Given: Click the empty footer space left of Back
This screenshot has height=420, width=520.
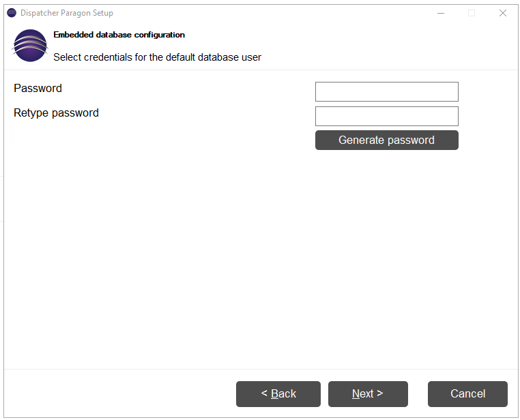Looking at the screenshot, I should (x=119, y=394).
